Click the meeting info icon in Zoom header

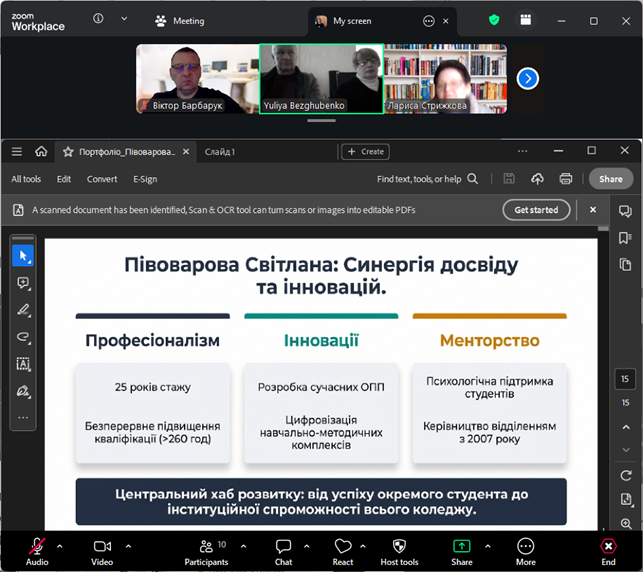point(98,18)
